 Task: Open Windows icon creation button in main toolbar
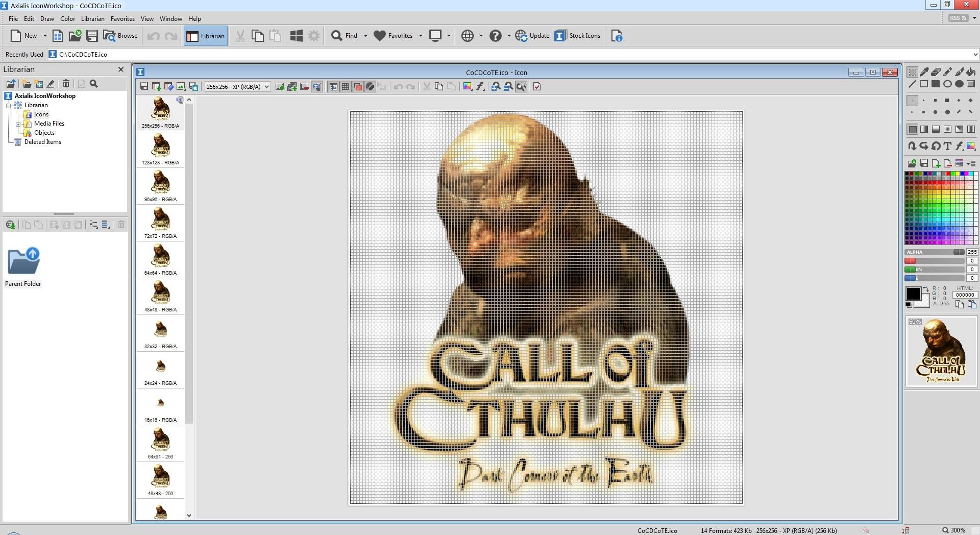point(296,36)
